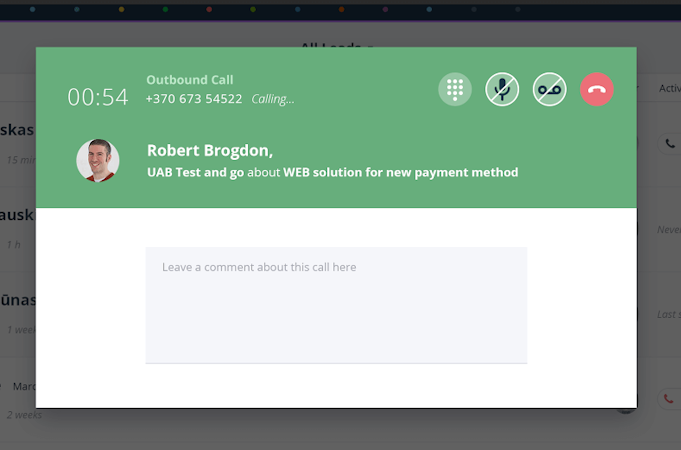Image resolution: width=681 pixels, height=450 pixels.
Task: Open the Robert Brogdon contact name
Action: pyautogui.click(x=209, y=150)
